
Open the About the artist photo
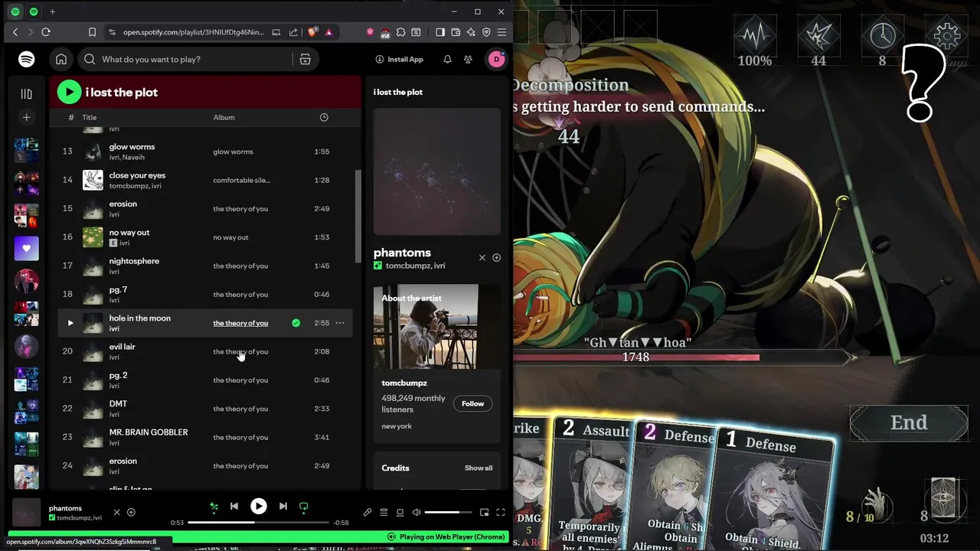437,327
